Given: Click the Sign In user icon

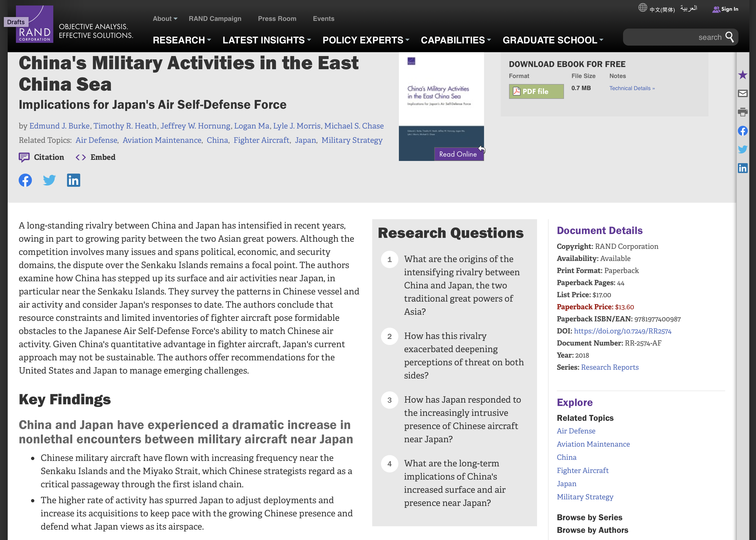Looking at the screenshot, I should [716, 9].
